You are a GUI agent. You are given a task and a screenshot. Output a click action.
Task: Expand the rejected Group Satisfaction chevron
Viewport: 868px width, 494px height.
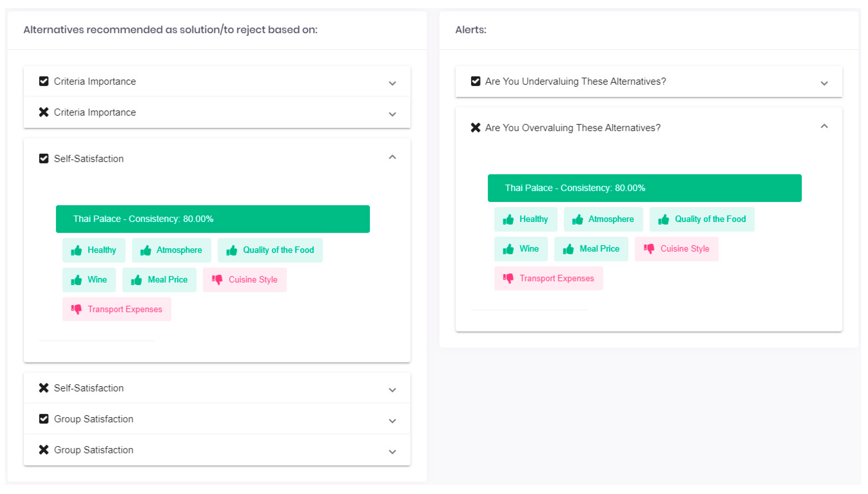[392, 452]
